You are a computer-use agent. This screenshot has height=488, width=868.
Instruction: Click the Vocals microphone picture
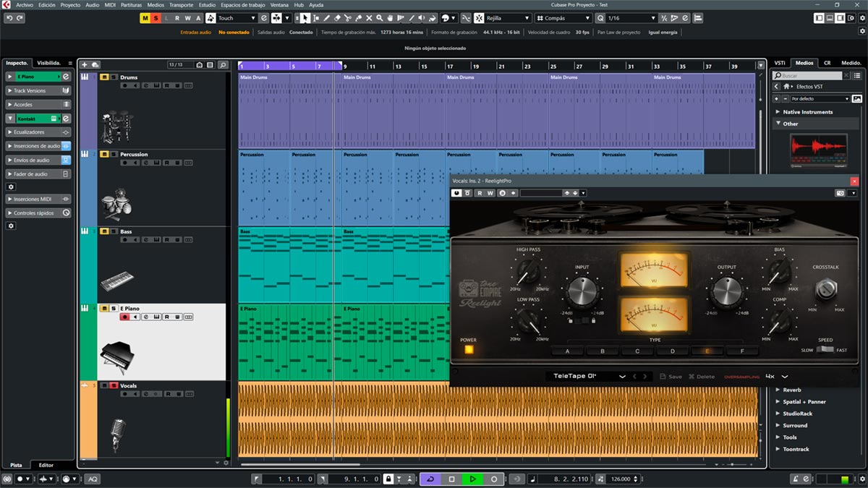pos(116,435)
